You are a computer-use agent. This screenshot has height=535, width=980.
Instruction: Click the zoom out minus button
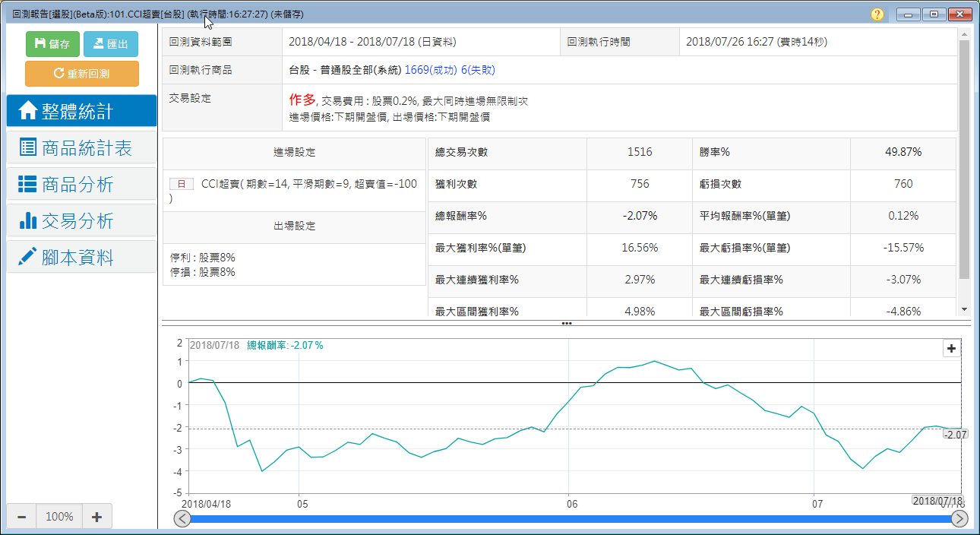point(21,517)
